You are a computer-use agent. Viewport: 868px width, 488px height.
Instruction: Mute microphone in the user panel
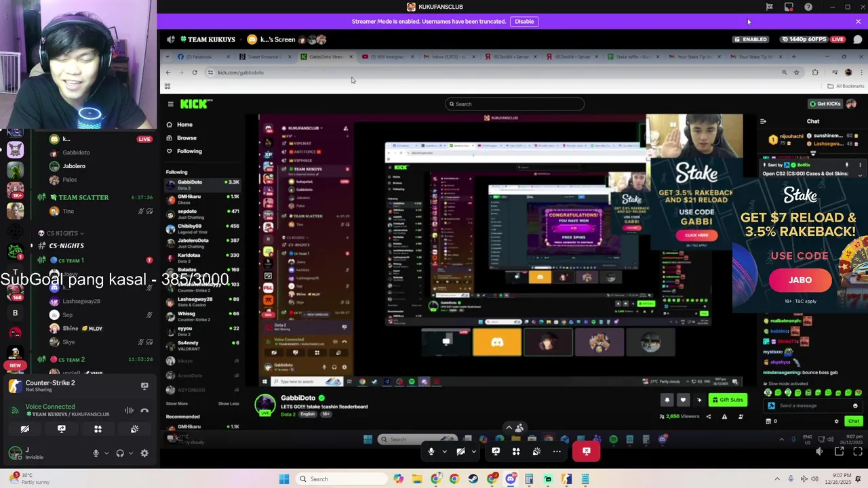click(x=96, y=453)
